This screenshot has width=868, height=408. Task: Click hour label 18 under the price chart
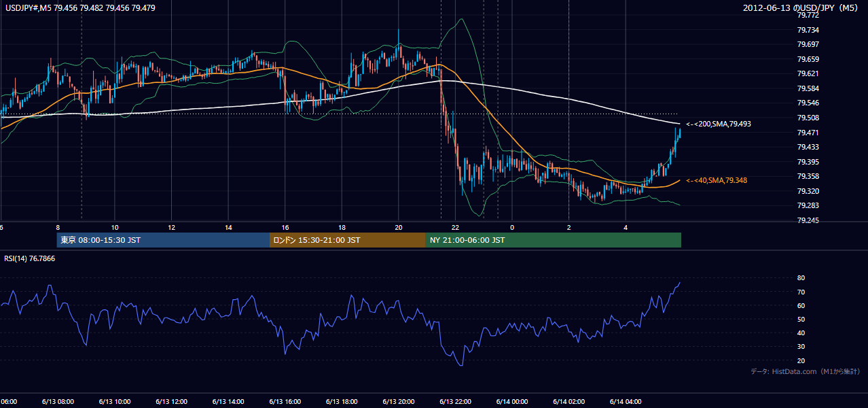342,227
